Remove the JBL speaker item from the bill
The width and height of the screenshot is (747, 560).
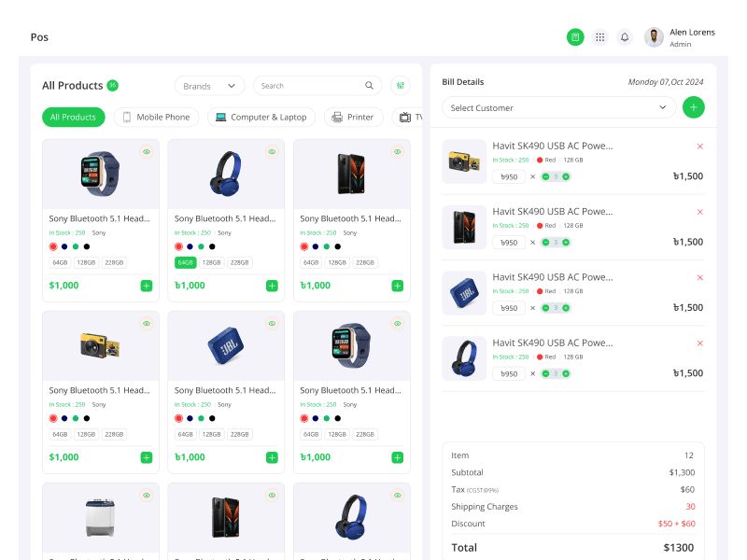point(699,277)
